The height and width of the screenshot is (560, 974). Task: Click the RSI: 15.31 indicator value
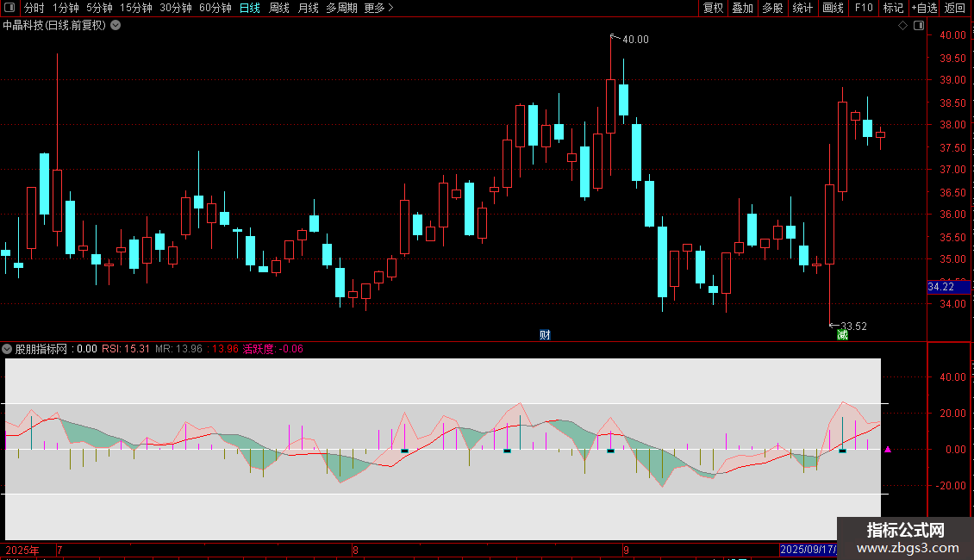[x=126, y=349]
